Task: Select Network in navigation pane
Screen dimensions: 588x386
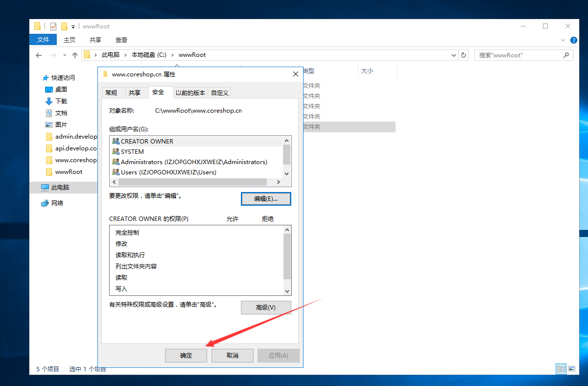Action: [x=57, y=203]
